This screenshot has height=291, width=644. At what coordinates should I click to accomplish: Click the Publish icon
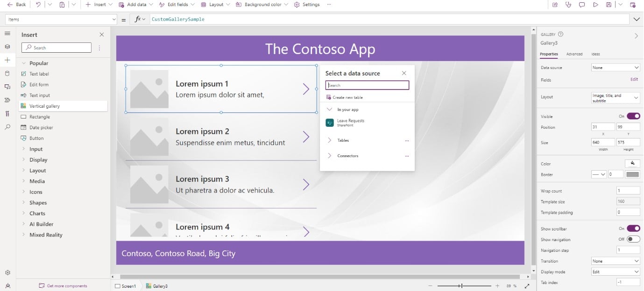pyautogui.click(x=633, y=5)
